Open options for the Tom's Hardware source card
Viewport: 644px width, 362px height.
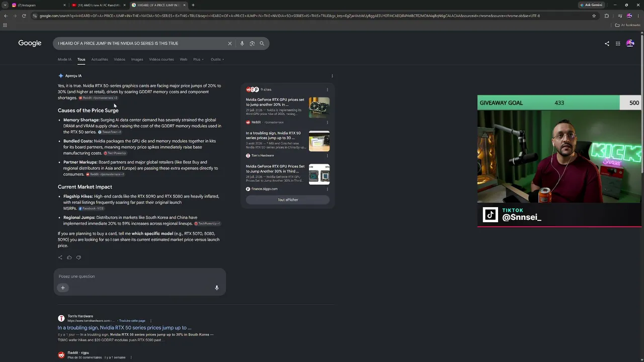pos(327,155)
